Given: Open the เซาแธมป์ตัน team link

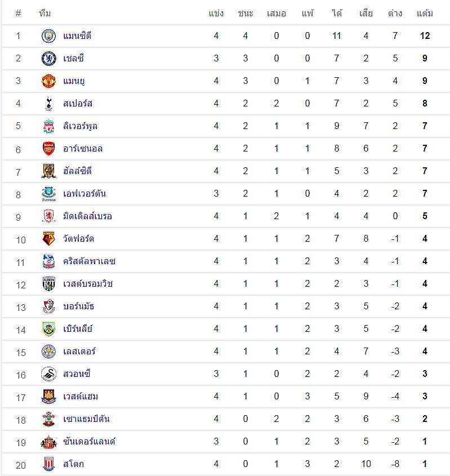Looking at the screenshot, I should [x=86, y=419].
